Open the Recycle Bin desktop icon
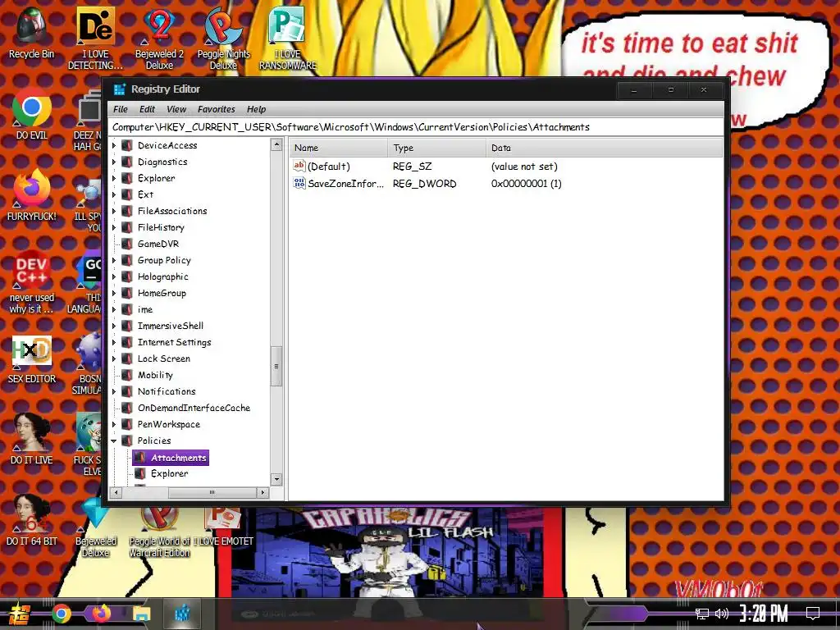This screenshot has width=840, height=630. tap(31, 33)
